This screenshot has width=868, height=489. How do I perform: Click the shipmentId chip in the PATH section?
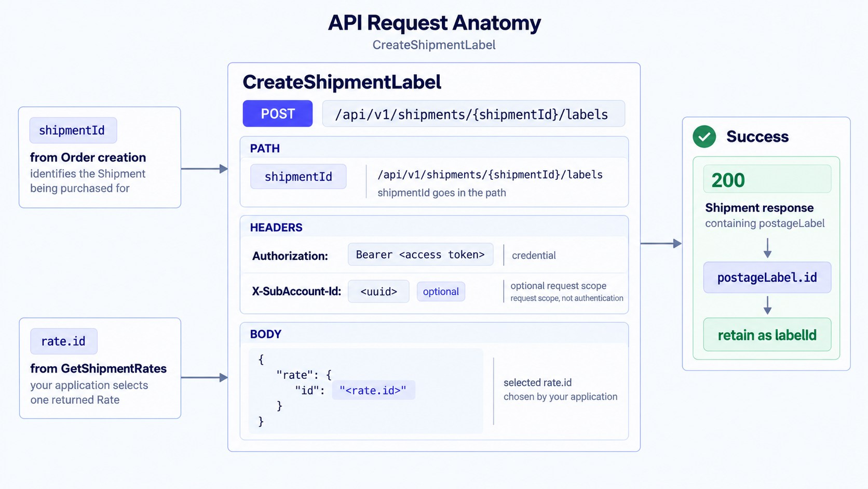298,177
